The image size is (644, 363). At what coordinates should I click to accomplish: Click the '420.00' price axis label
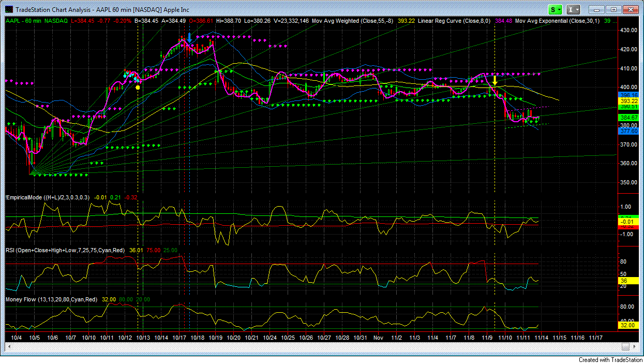[629, 50]
